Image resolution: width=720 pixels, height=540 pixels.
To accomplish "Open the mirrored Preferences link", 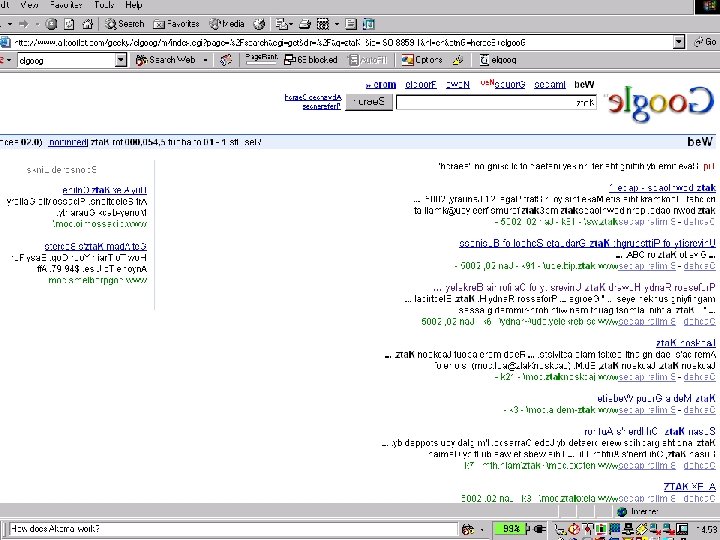I will point(321,106).
